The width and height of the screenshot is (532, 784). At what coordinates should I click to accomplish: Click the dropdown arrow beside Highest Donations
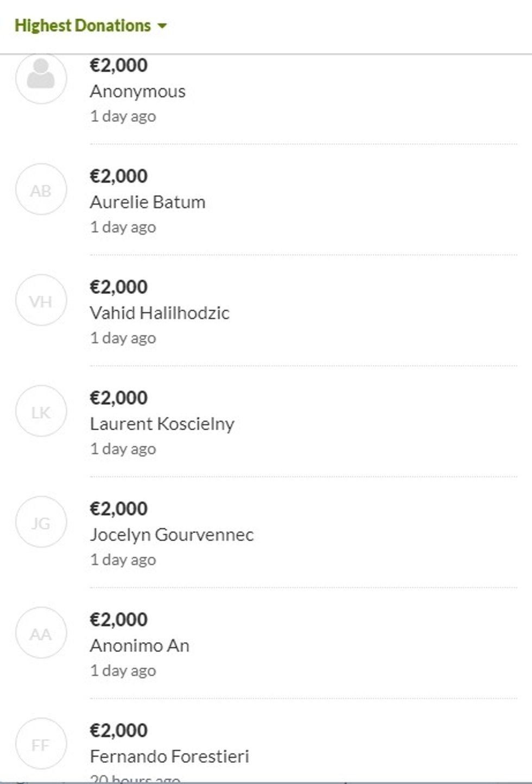pyautogui.click(x=162, y=26)
